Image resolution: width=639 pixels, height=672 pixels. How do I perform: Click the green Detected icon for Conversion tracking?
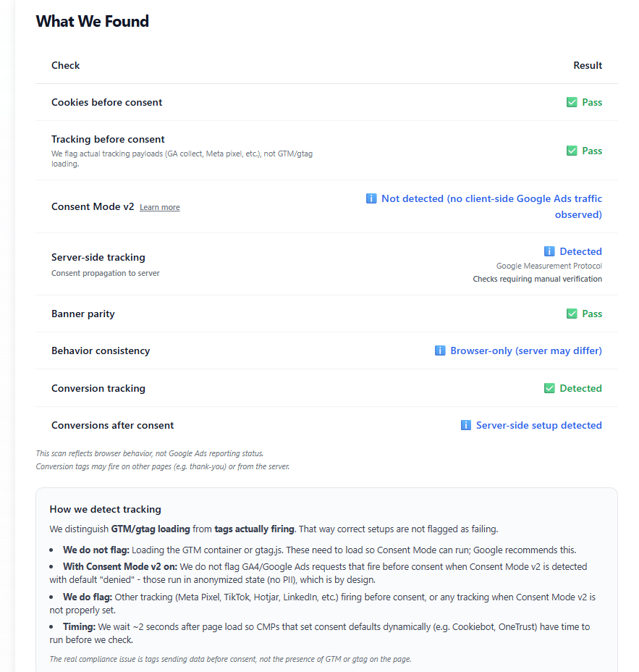550,388
